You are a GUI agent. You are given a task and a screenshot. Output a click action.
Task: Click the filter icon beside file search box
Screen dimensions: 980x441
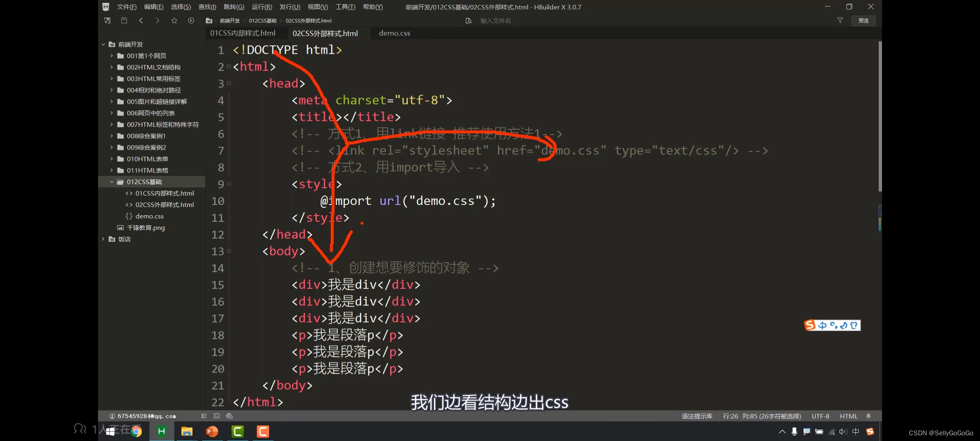click(x=840, y=20)
